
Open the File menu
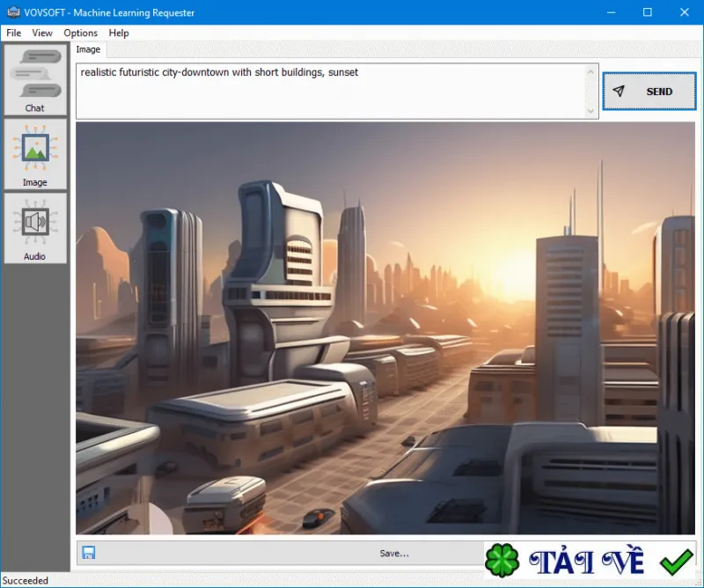13,33
